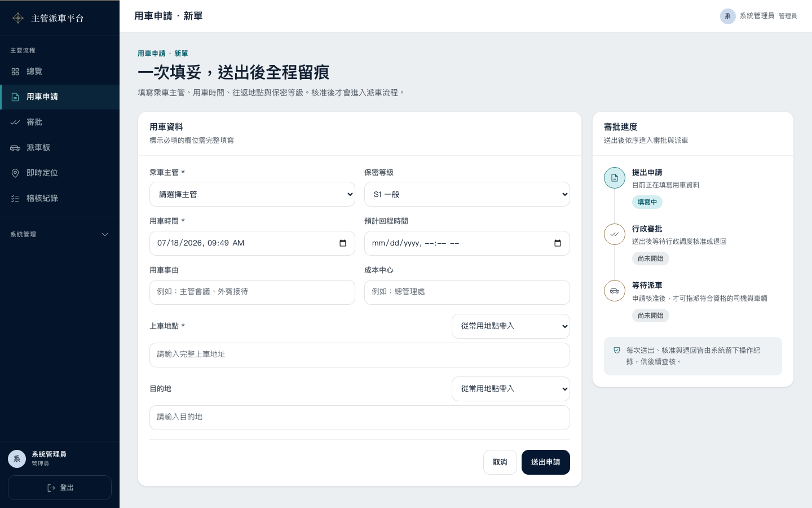Click the logout arrow icon next to 登出

coord(51,488)
